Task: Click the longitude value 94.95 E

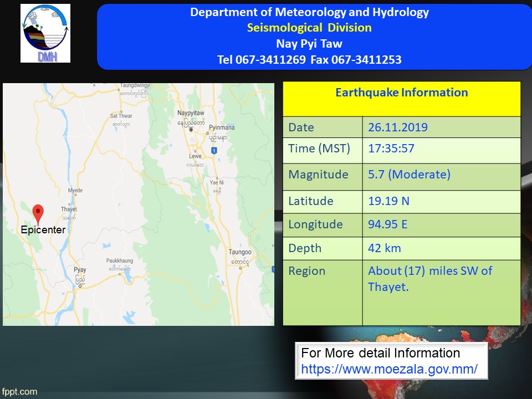Action: tap(388, 224)
